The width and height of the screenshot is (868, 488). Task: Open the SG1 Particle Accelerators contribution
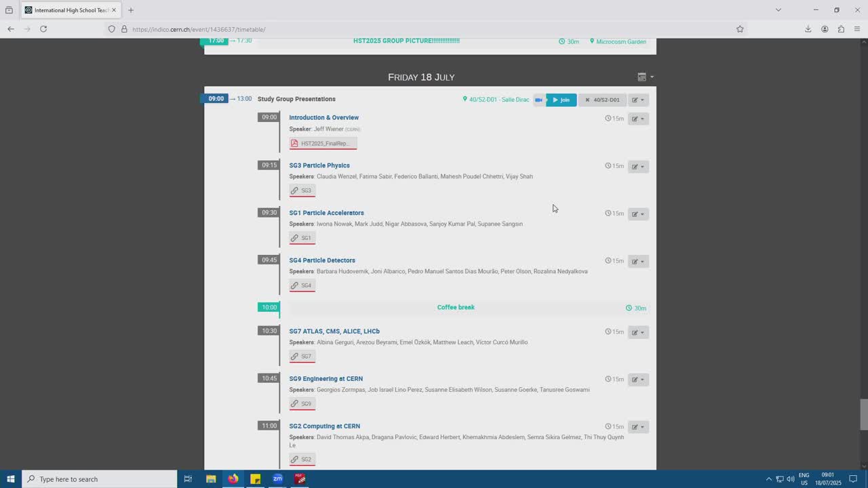click(326, 213)
